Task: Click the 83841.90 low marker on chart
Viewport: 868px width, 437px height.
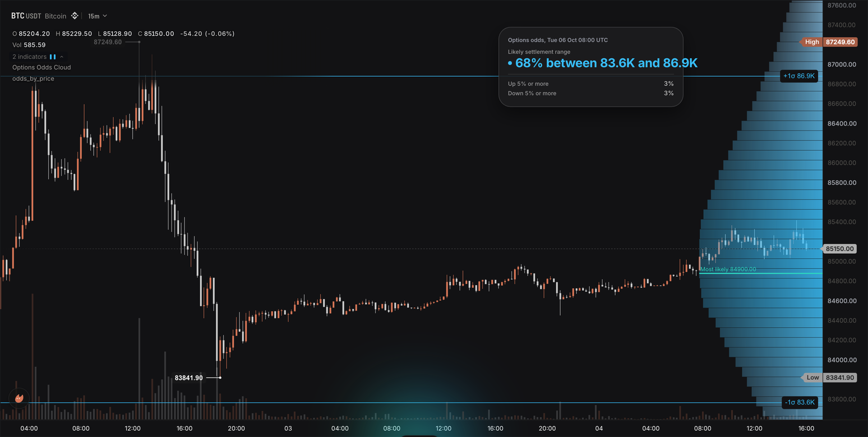Action: [x=189, y=378]
